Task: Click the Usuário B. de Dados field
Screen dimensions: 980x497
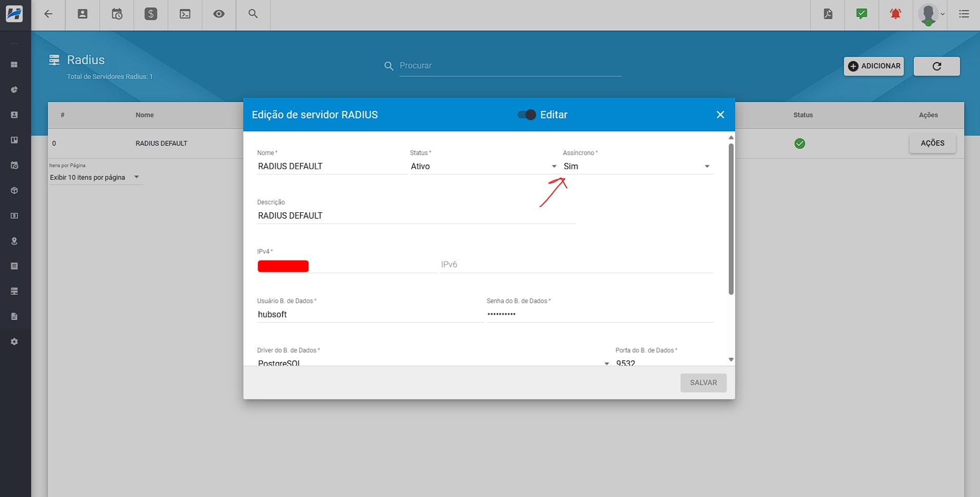Action: [370, 314]
